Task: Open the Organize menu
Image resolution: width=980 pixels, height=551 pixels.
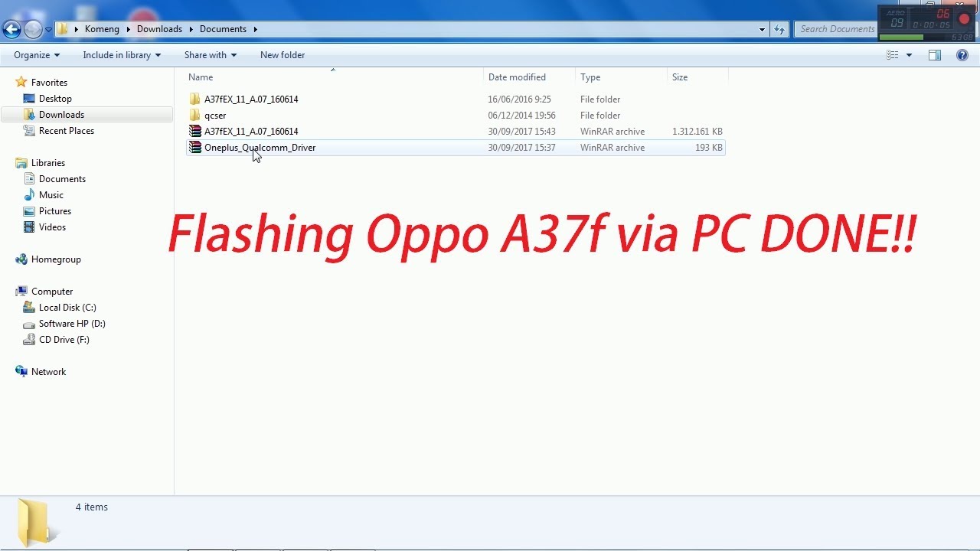Action: click(37, 55)
